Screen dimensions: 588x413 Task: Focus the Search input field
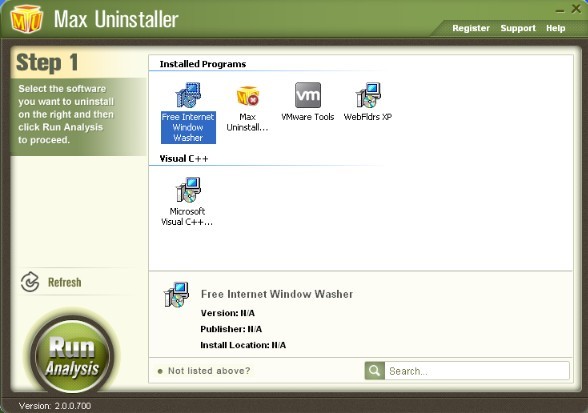coord(477,371)
